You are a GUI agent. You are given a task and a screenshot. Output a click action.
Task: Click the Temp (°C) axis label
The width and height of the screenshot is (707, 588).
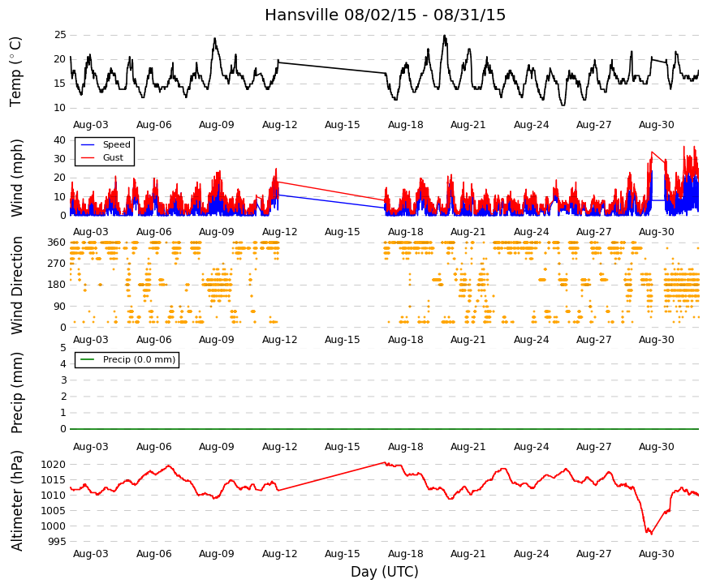15,71
